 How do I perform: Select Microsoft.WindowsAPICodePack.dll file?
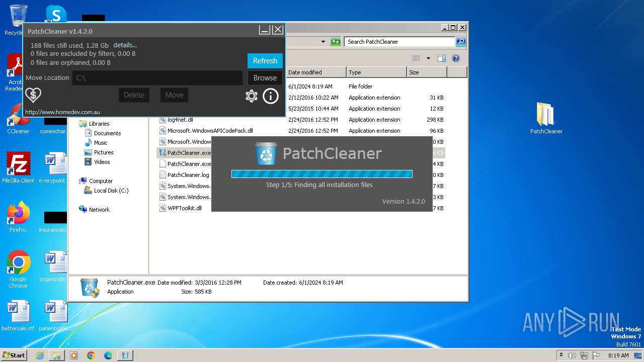[210, 131]
